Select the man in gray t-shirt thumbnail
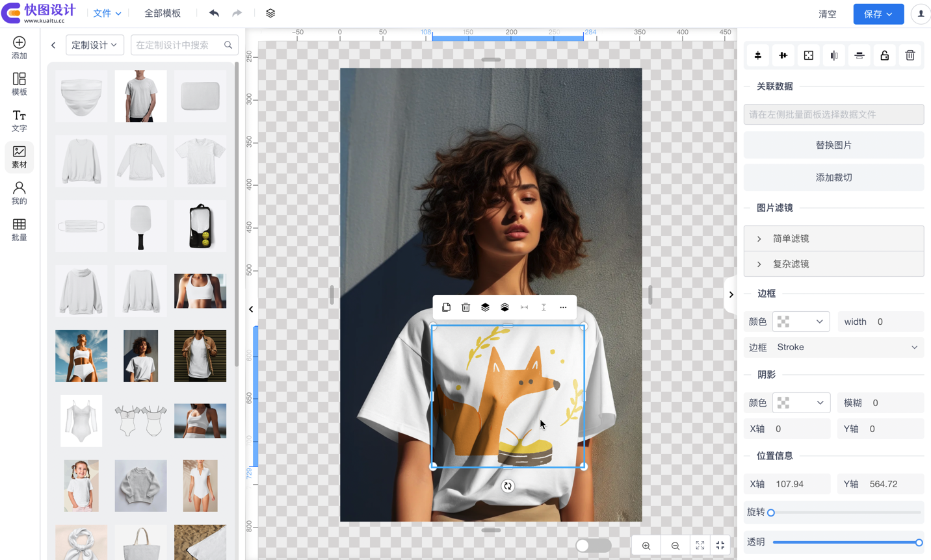 click(x=141, y=96)
